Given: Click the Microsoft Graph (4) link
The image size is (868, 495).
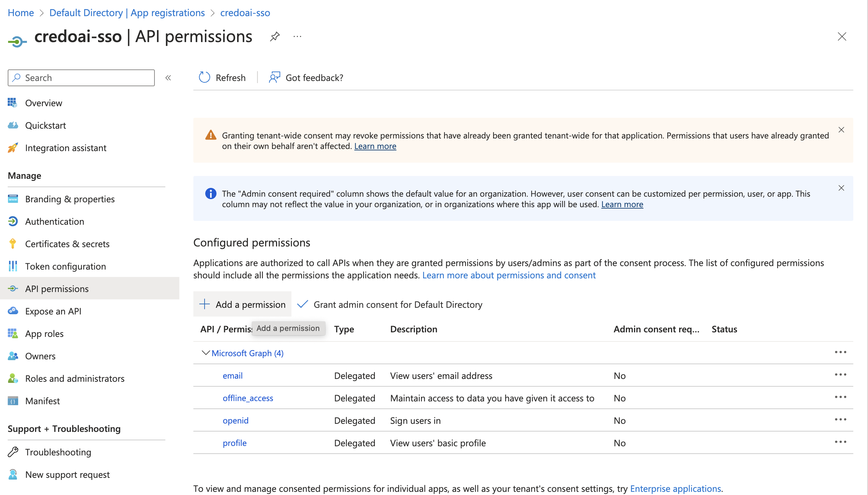Looking at the screenshot, I should [x=247, y=353].
